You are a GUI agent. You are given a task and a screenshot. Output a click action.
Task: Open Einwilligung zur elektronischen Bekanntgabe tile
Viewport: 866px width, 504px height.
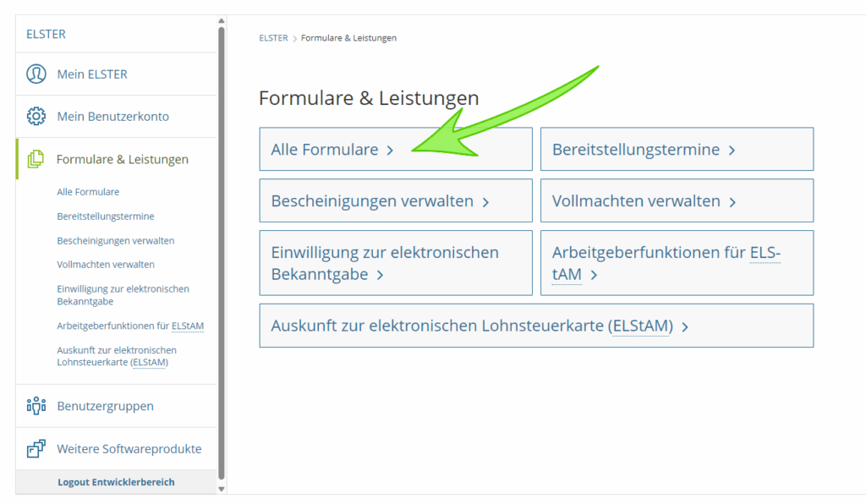[x=396, y=263]
